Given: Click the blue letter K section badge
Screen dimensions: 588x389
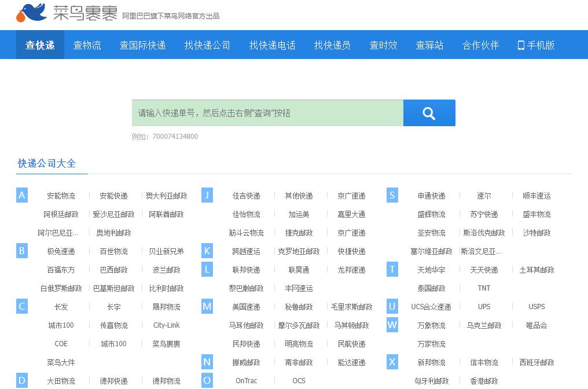Looking at the screenshot, I should tap(207, 251).
